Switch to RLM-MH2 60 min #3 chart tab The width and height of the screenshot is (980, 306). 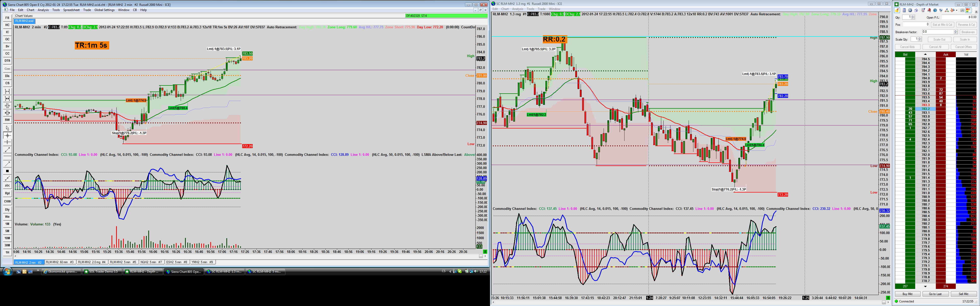(60, 262)
